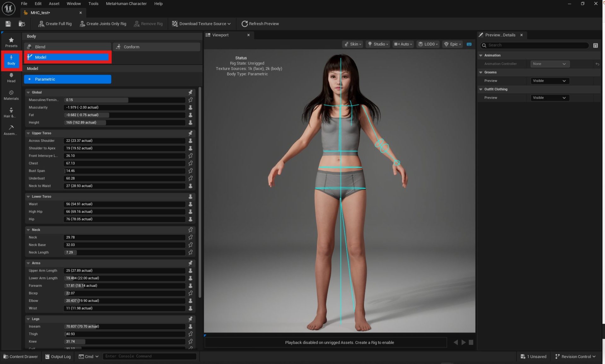Open the LOD0 dropdown in viewport
Viewport: 605px width, 364px height.
click(x=428, y=44)
